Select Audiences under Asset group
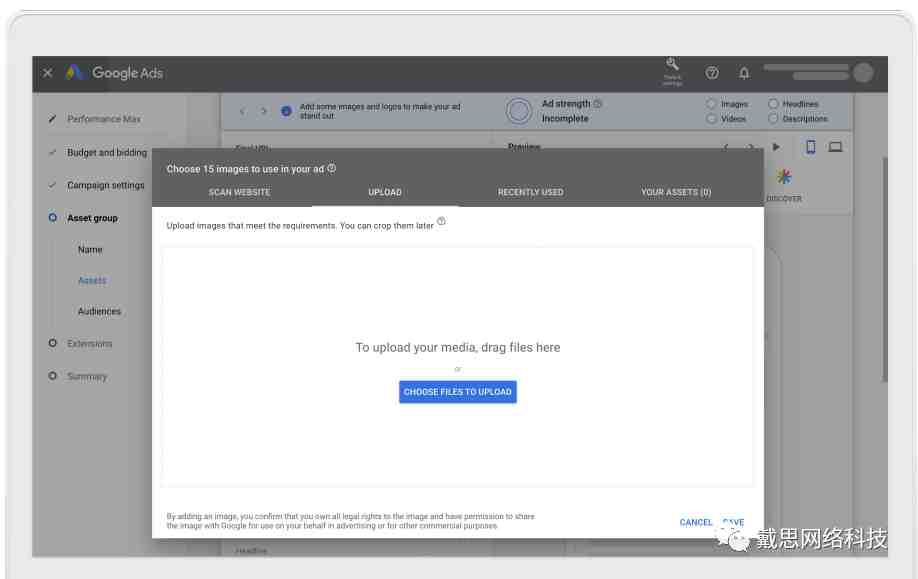Viewport: 918px width, 579px height. 99,311
